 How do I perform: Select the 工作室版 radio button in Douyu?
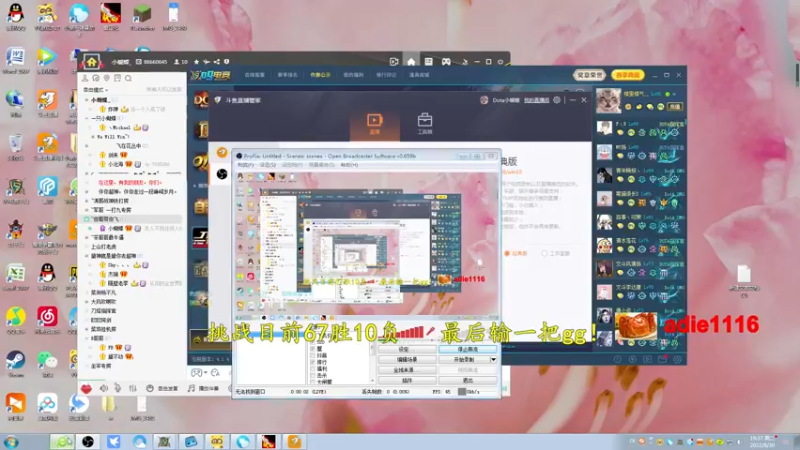[x=544, y=253]
